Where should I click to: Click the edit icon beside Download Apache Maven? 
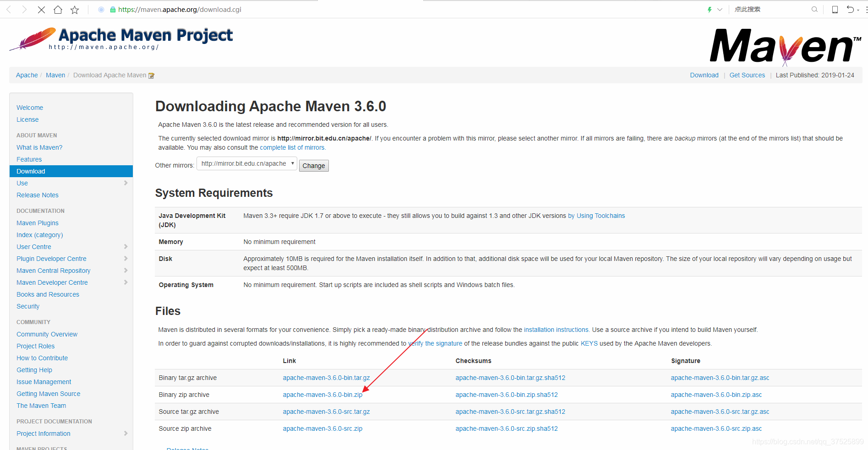[151, 76]
